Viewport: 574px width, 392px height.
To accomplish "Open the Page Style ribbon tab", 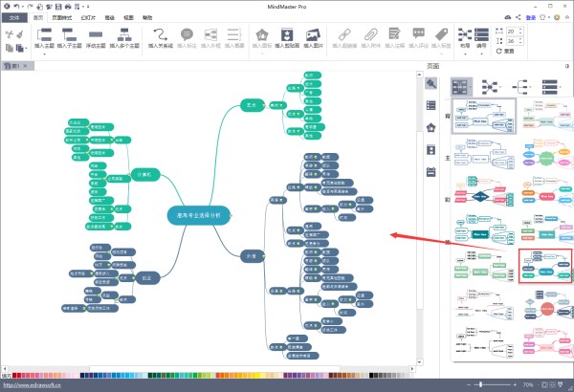I will point(61,17).
